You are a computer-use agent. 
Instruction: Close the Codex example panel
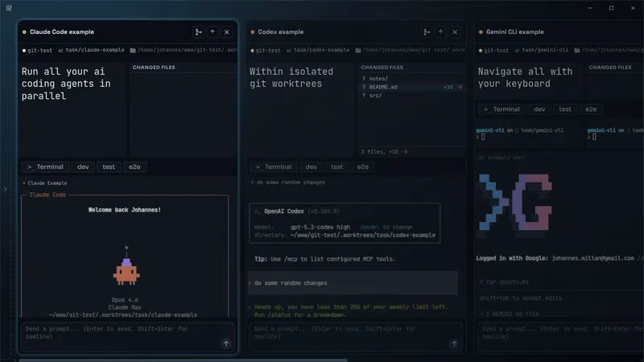(x=455, y=32)
